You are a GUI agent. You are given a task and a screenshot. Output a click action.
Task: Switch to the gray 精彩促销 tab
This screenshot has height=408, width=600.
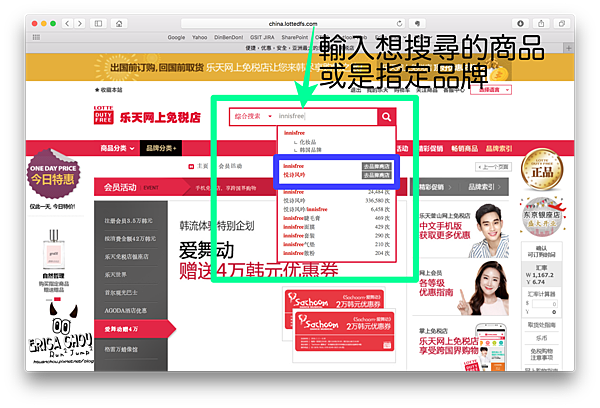point(435,187)
